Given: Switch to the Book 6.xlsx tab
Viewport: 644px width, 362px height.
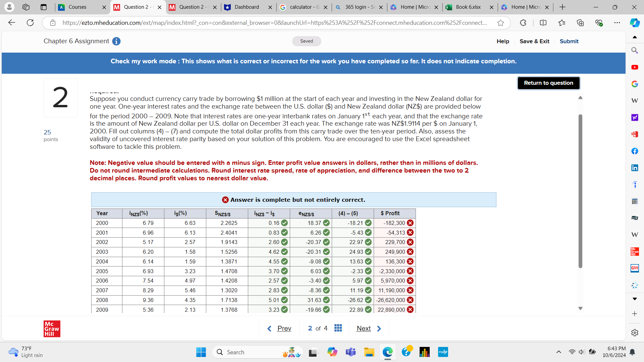Looking at the screenshot, I should pos(468,7).
